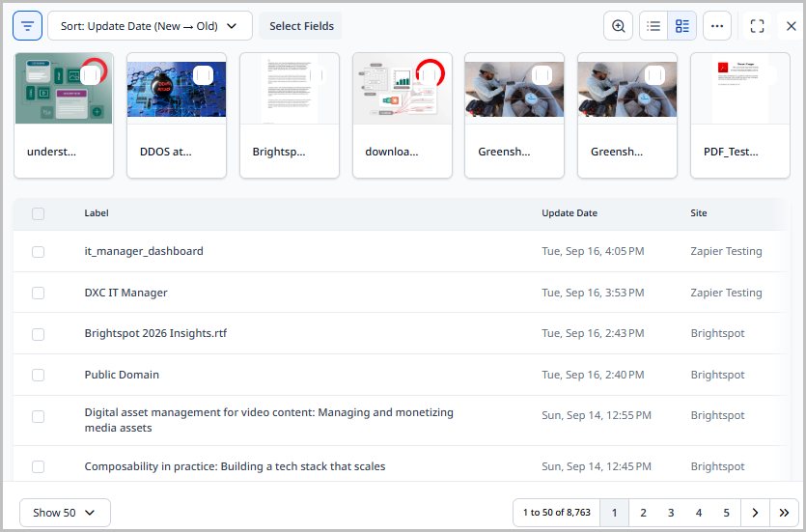Toggle the select-all checkbox in table header
The image size is (806, 532).
38,213
